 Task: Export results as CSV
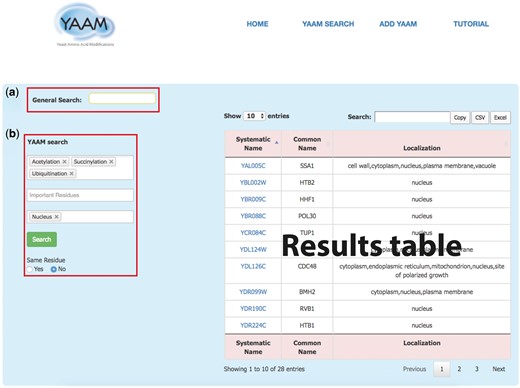click(480, 117)
